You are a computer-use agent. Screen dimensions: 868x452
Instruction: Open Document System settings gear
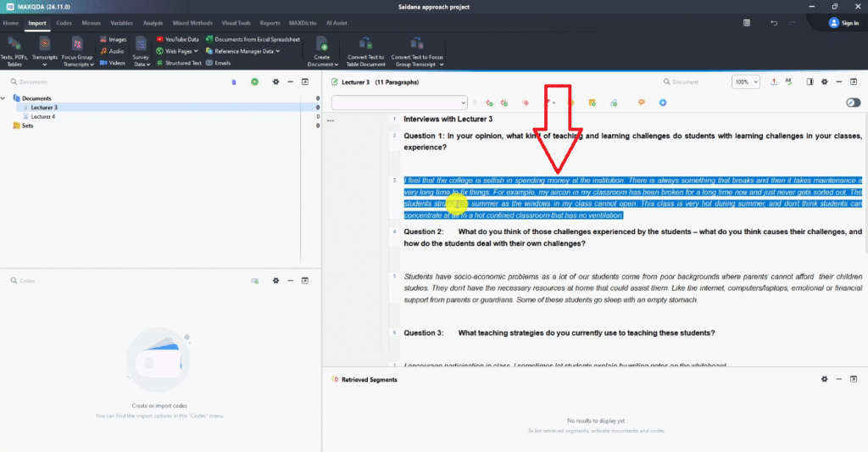pyautogui.click(x=275, y=82)
